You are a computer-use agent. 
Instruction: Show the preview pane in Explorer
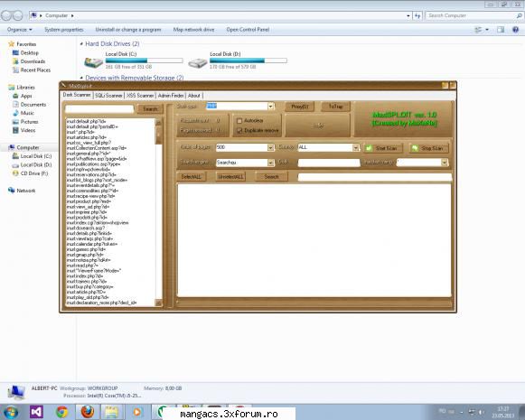[x=501, y=30]
